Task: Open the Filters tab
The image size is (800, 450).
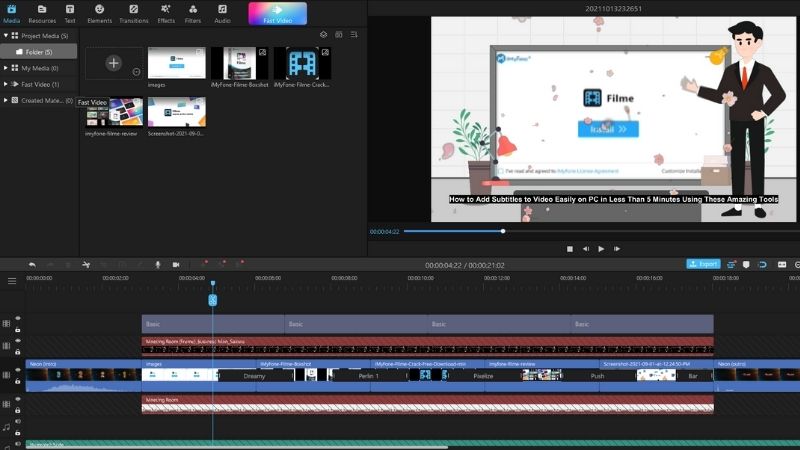Action: (193, 14)
